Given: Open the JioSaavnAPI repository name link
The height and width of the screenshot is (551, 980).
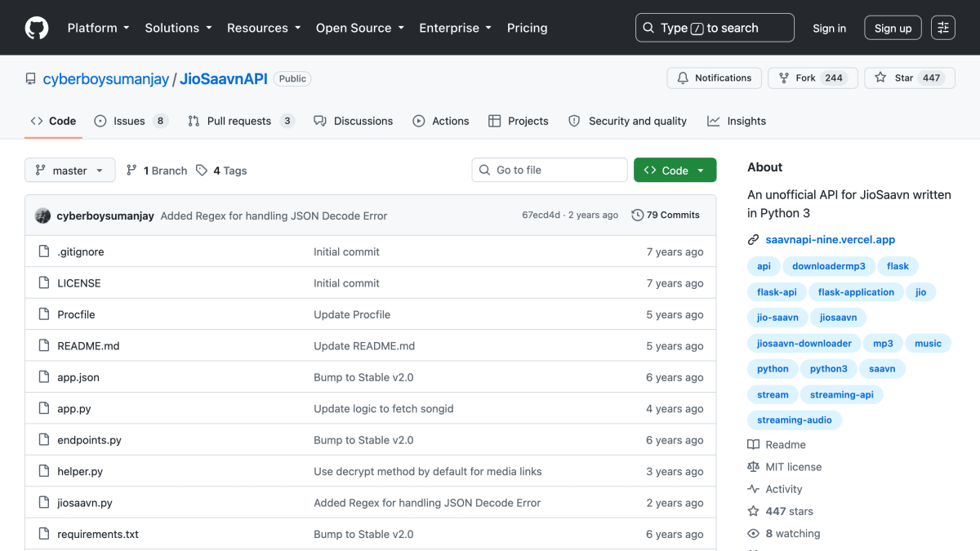Looking at the screenshot, I should [224, 79].
